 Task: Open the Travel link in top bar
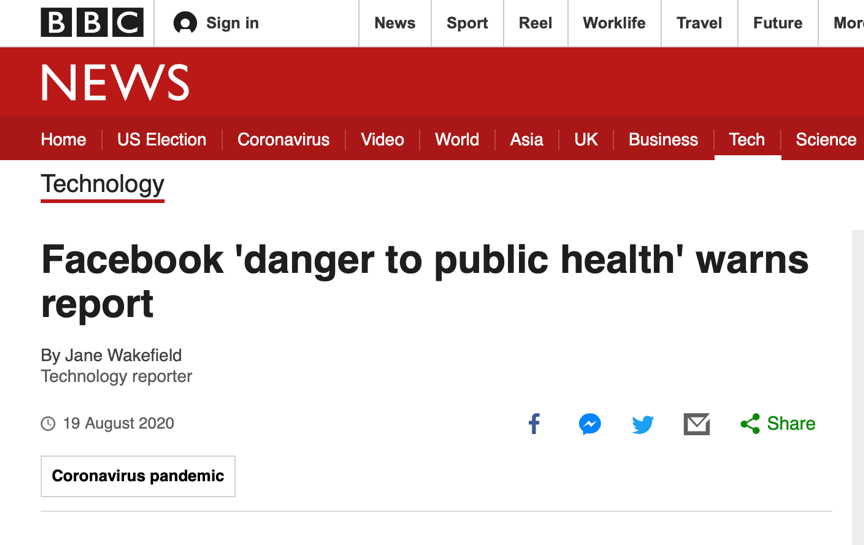(699, 23)
